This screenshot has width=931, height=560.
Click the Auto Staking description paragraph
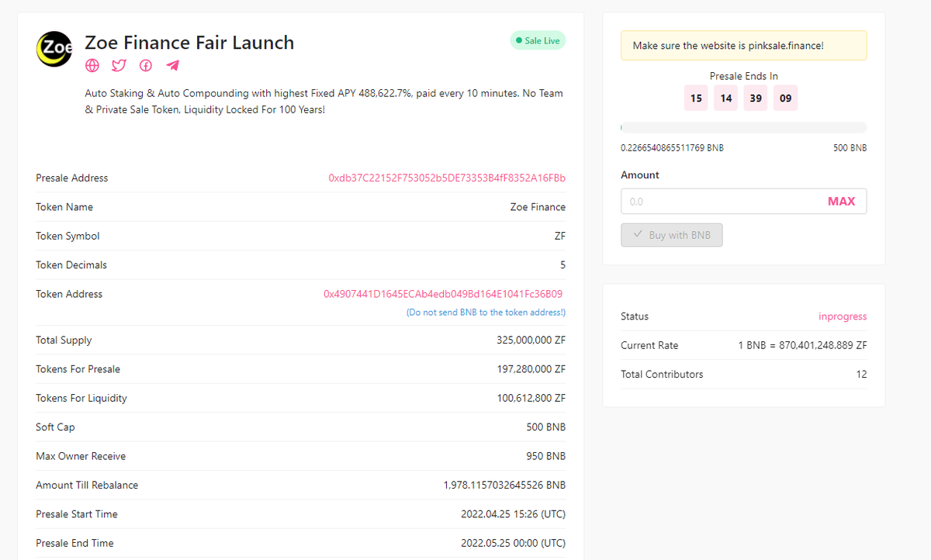click(x=324, y=102)
